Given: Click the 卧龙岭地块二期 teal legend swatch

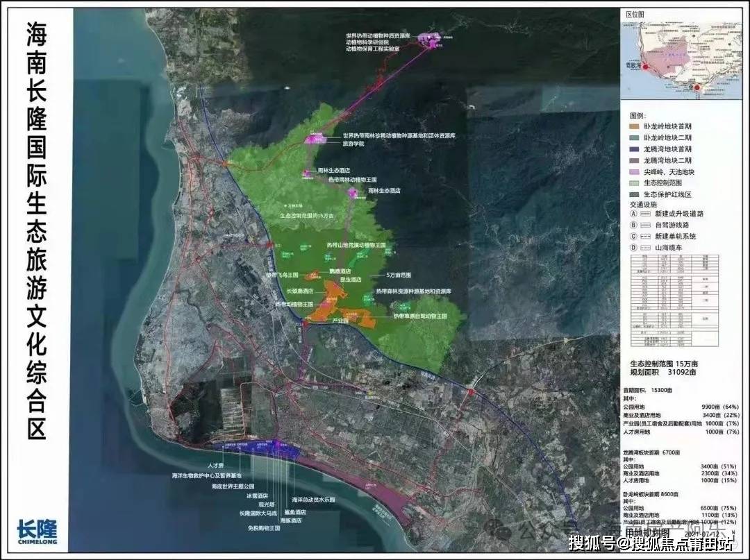Looking at the screenshot, I should pos(635,137).
